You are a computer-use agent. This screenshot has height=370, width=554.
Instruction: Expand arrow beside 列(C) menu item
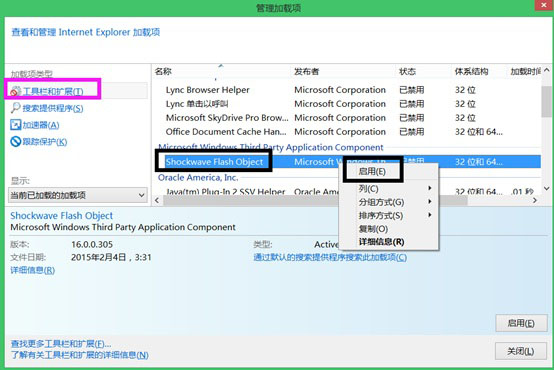tap(430, 188)
